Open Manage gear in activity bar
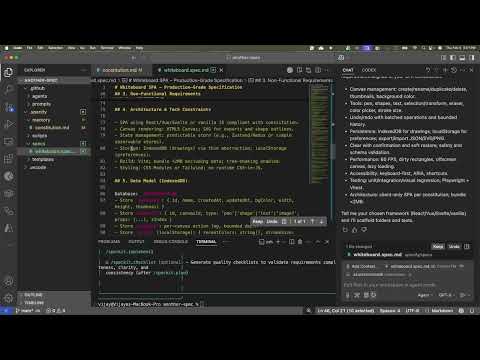 [9, 298]
